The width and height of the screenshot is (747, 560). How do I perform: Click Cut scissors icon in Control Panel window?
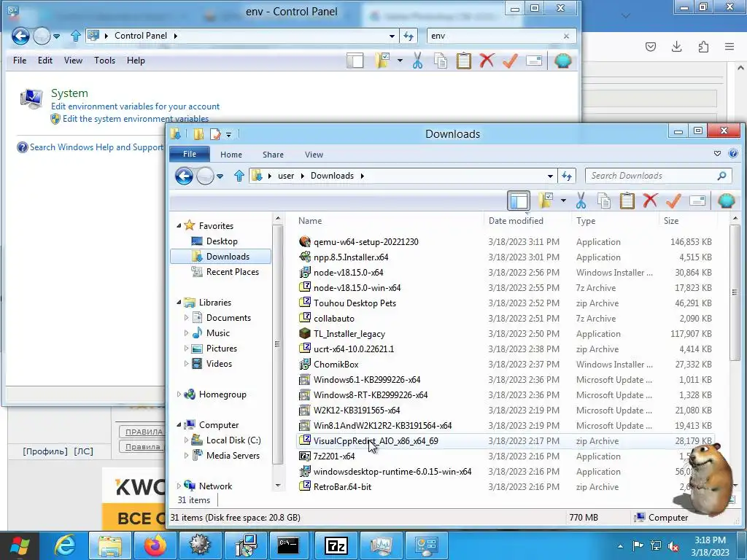point(417,61)
